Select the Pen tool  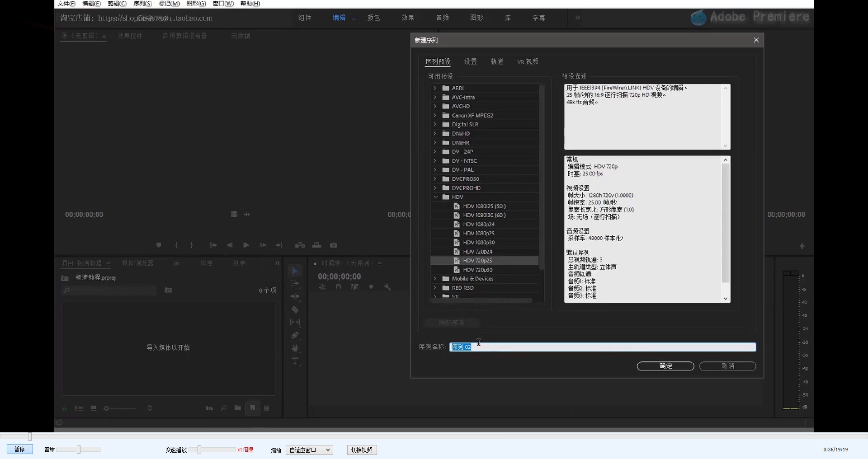(295, 335)
